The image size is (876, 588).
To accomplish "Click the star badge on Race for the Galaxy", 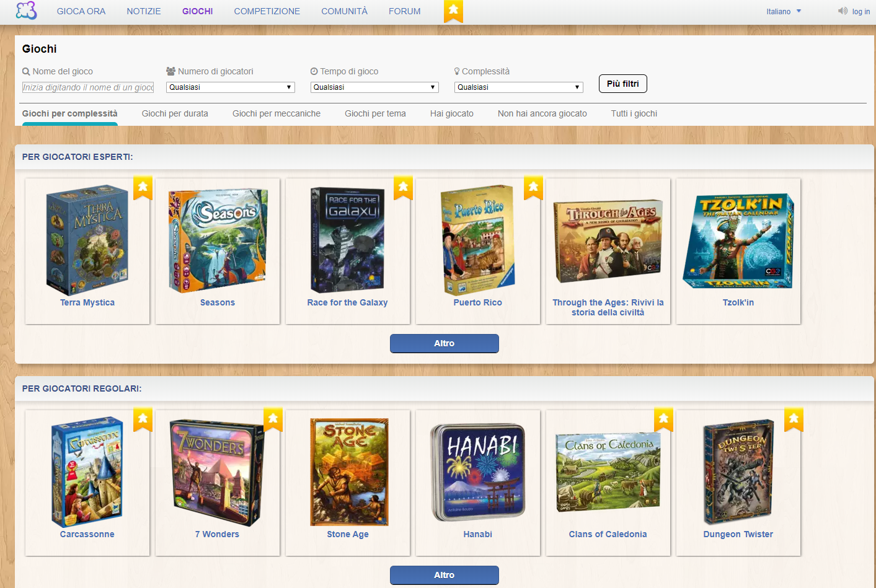I will [403, 187].
